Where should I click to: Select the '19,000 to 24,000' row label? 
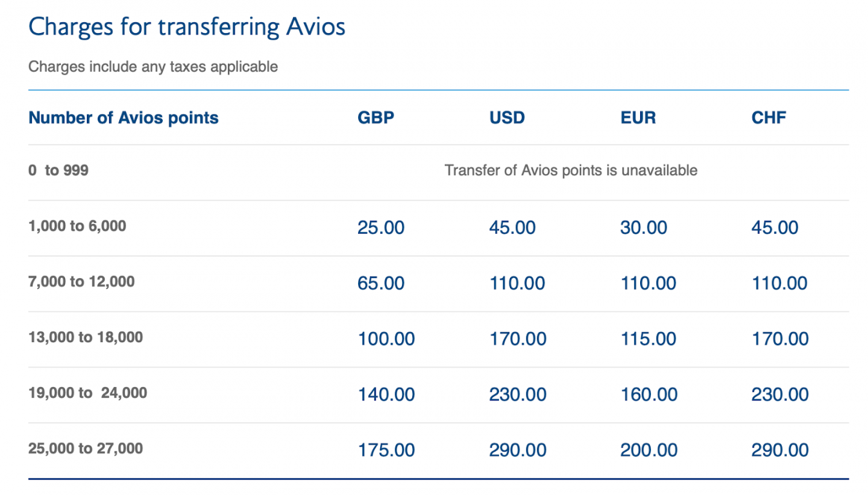point(87,393)
